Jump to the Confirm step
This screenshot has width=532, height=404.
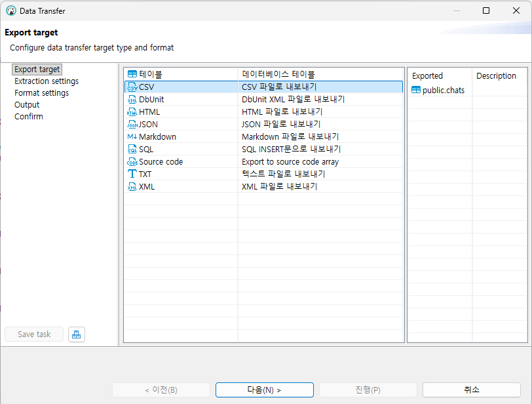click(x=29, y=117)
